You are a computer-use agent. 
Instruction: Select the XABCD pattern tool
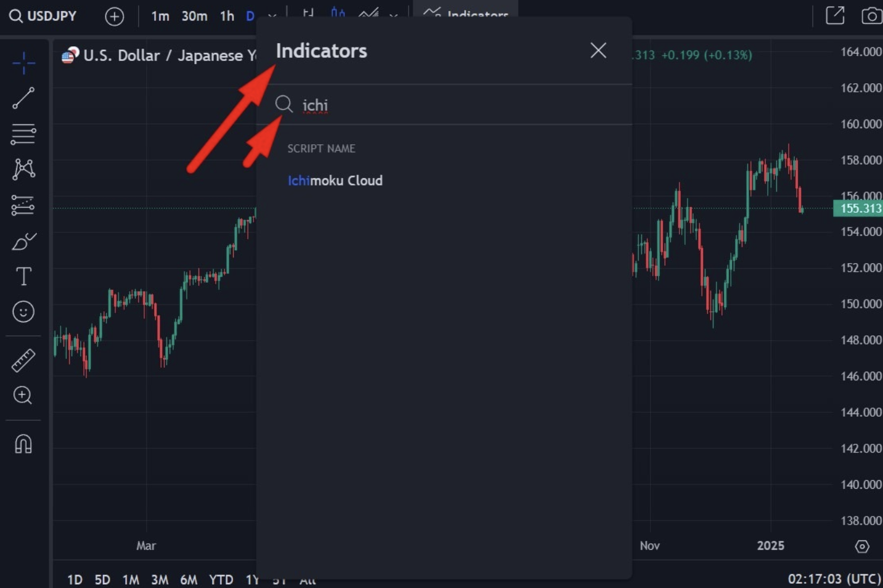pyautogui.click(x=23, y=169)
